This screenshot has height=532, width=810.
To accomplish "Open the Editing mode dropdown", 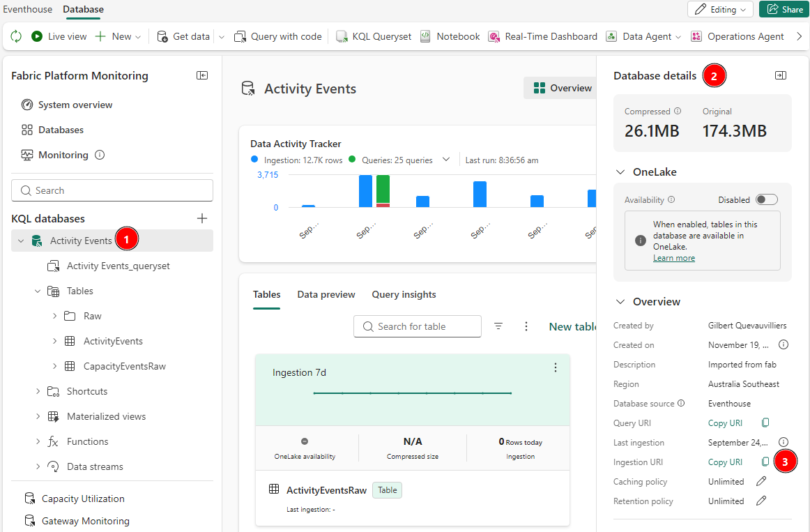I will coord(720,9).
